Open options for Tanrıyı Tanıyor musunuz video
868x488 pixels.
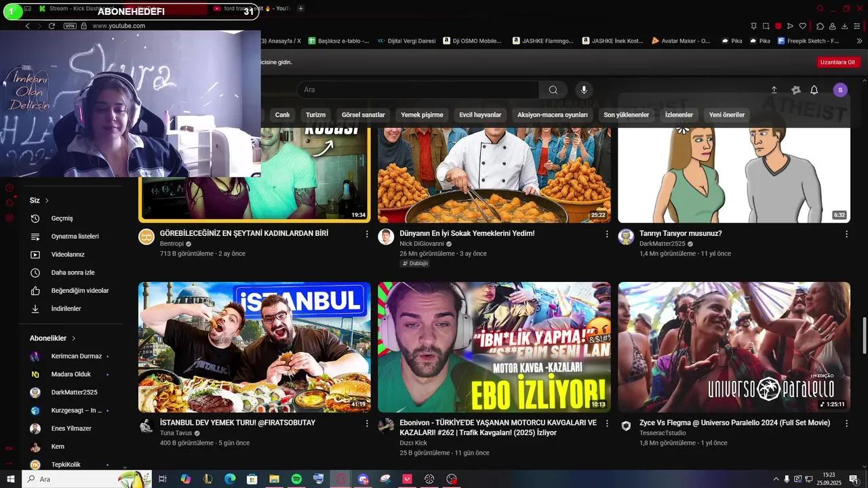tap(846, 234)
